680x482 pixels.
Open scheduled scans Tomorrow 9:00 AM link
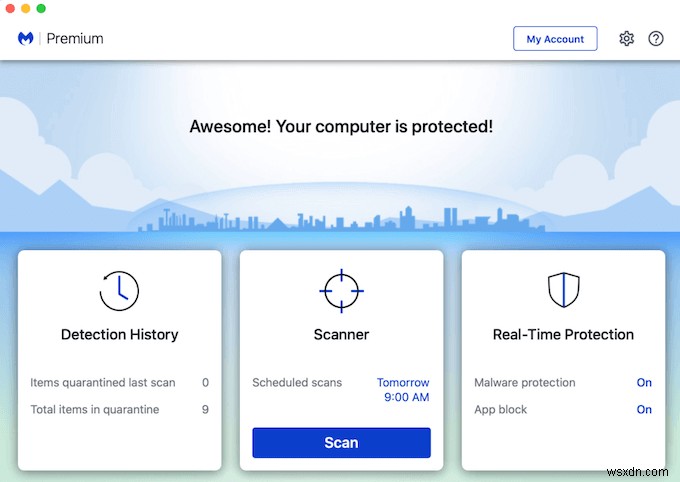[403, 390]
